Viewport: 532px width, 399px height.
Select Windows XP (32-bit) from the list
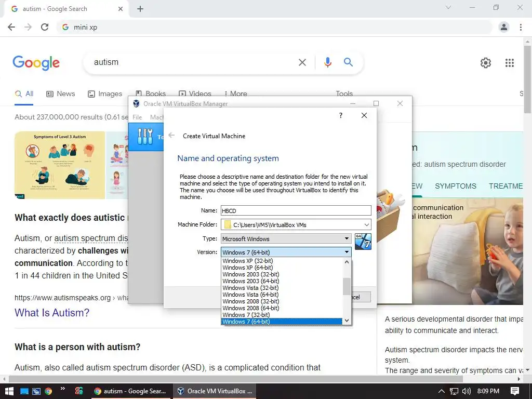click(282, 261)
